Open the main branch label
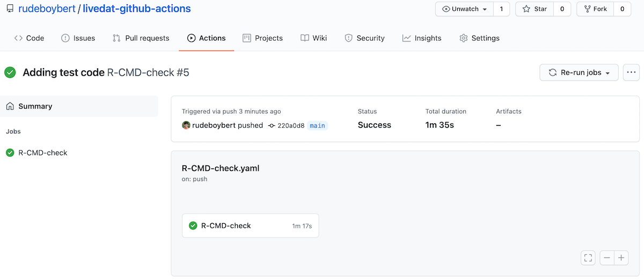The image size is (644, 280). tap(317, 126)
